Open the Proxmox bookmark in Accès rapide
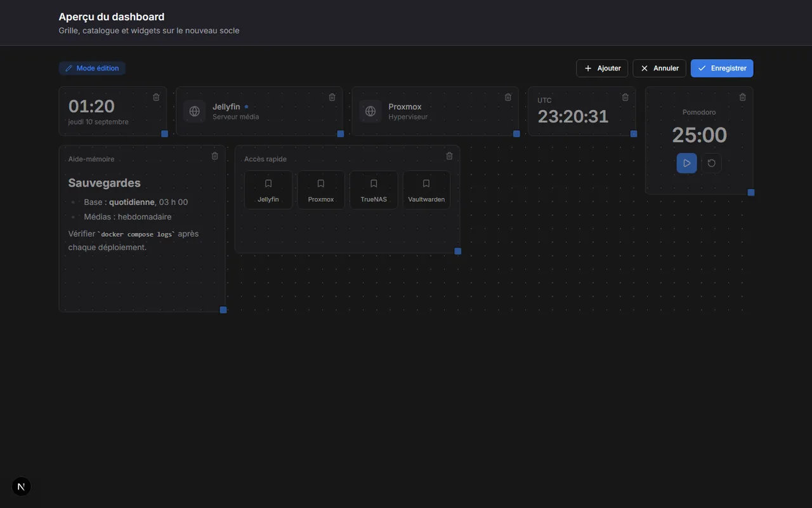 point(321,190)
